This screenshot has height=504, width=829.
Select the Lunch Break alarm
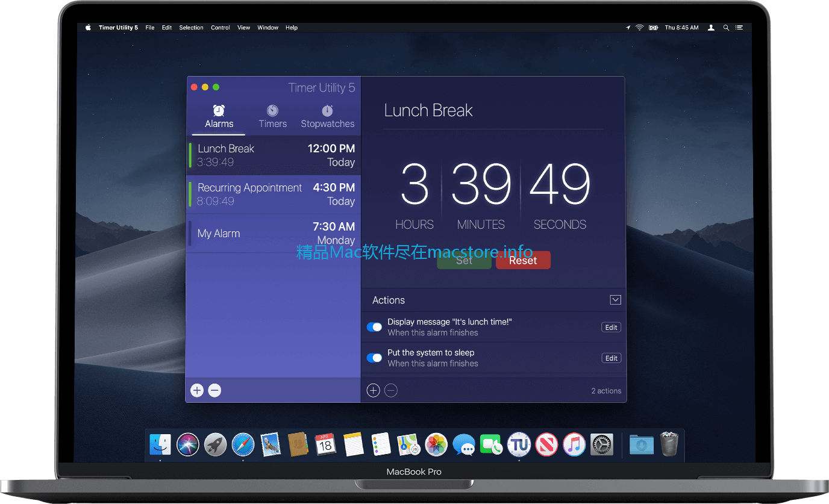[x=274, y=155]
